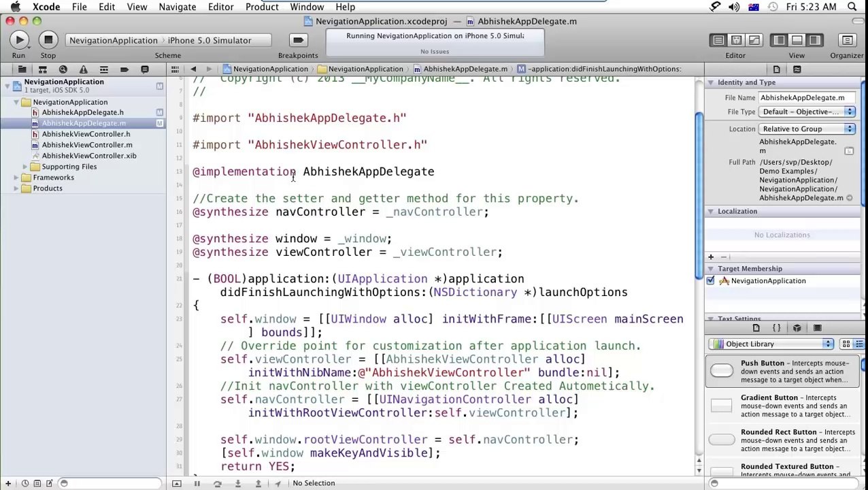Open the Navigate menu
Viewport: 868px width, 490px height.
(x=177, y=7)
